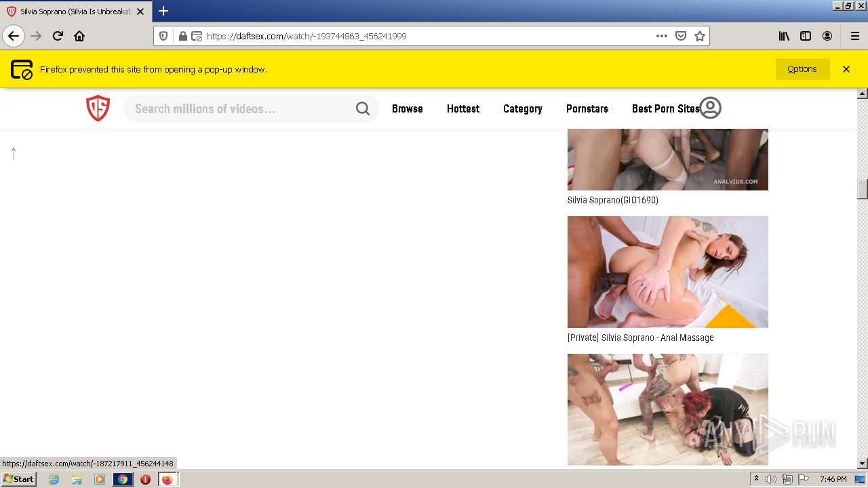Open the Pornstars menu item
868x488 pixels.
click(587, 108)
